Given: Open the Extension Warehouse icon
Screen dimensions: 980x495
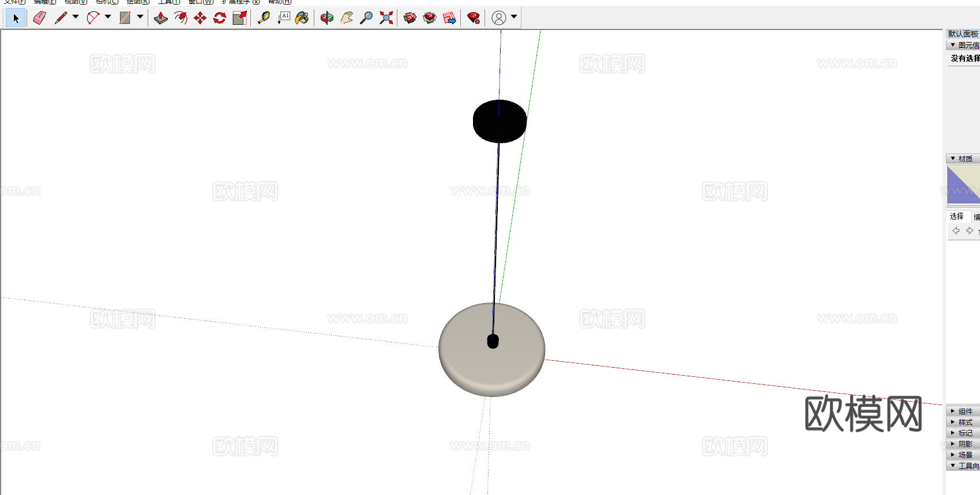Looking at the screenshot, I should [430, 18].
